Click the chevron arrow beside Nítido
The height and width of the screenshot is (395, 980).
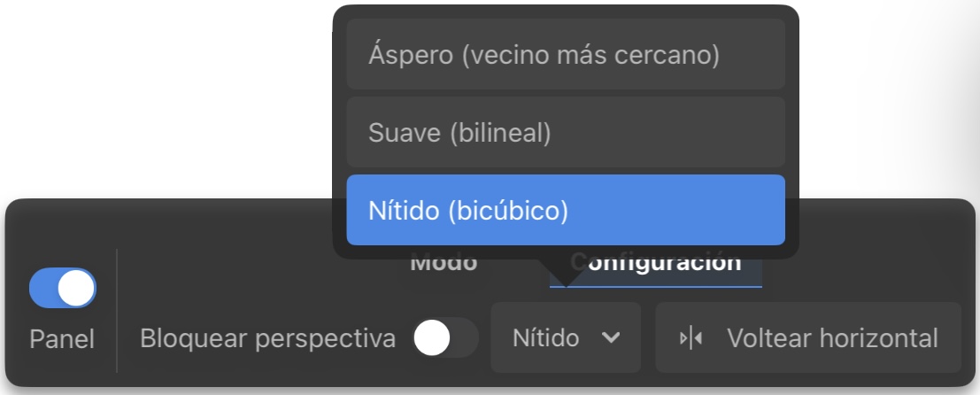611,338
